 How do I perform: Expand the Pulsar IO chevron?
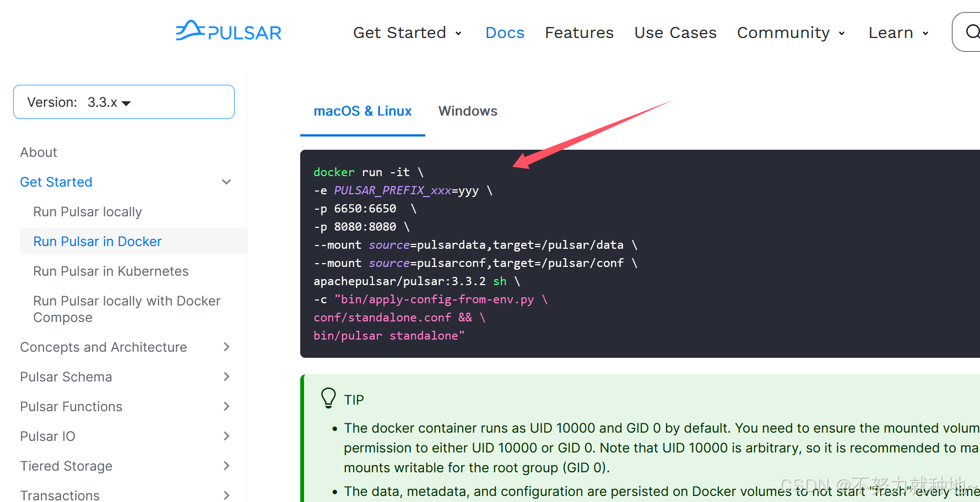click(226, 436)
